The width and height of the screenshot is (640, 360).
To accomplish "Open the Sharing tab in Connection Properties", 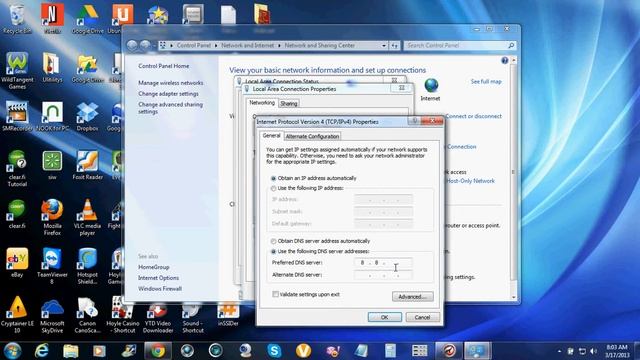I will click(x=289, y=104).
